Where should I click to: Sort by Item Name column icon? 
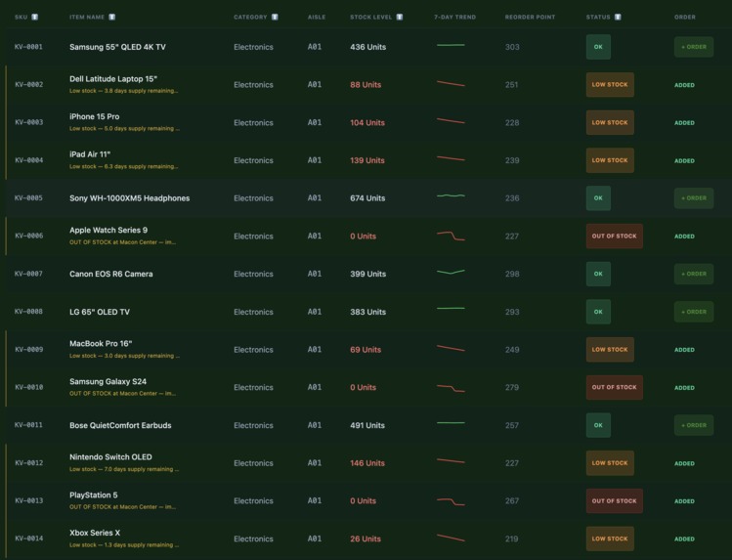point(112,18)
